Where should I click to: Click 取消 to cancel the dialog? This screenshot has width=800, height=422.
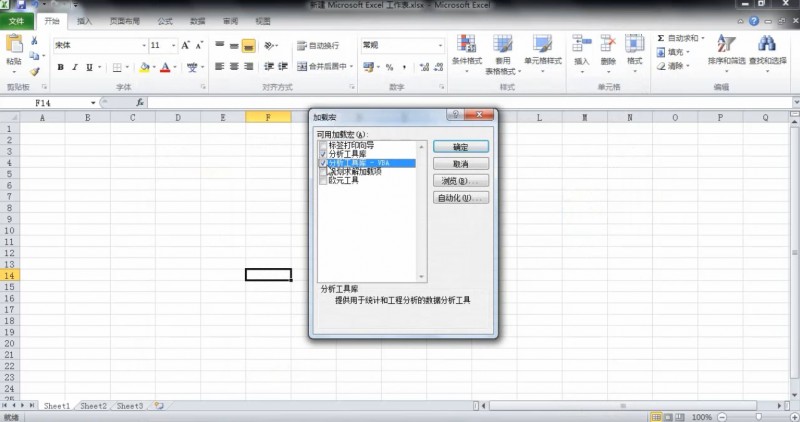(461, 164)
